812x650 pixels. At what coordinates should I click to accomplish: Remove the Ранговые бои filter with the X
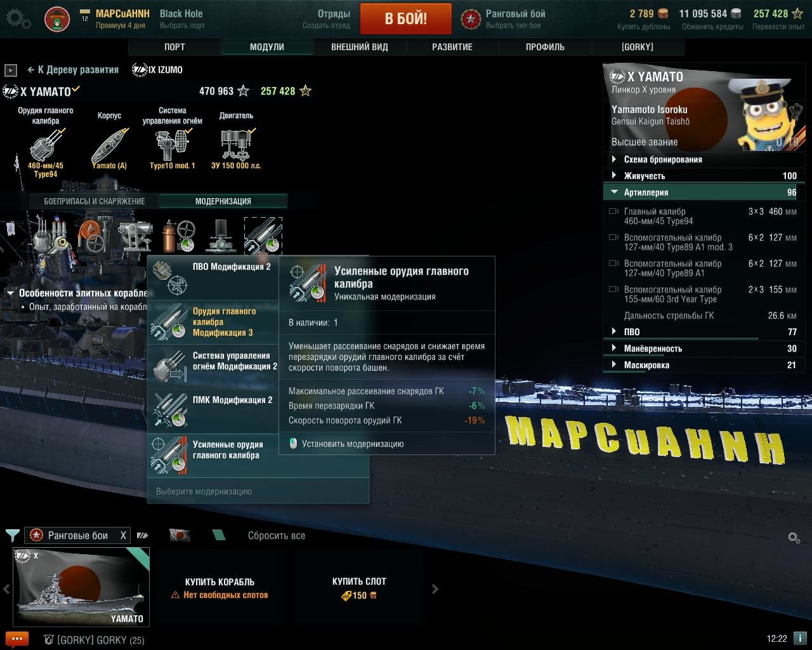(x=123, y=535)
